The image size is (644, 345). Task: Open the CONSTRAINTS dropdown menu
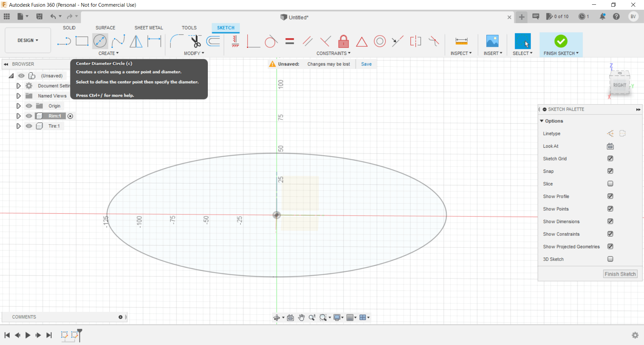(x=333, y=53)
